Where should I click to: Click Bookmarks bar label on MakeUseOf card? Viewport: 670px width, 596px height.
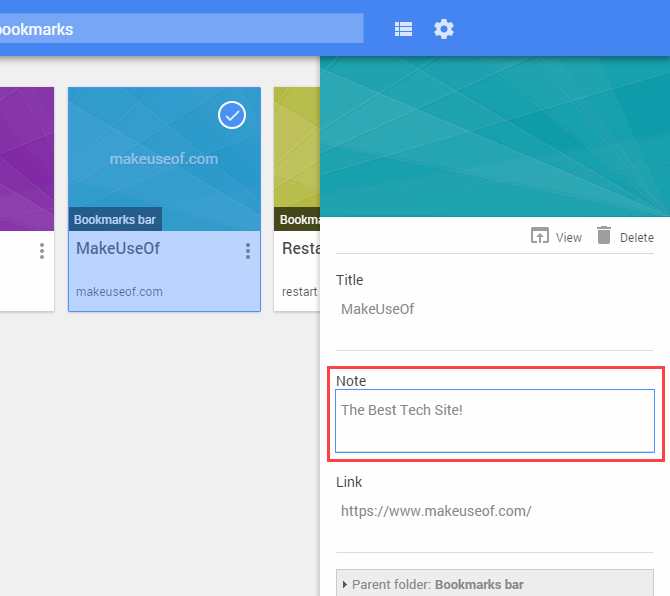pos(115,219)
